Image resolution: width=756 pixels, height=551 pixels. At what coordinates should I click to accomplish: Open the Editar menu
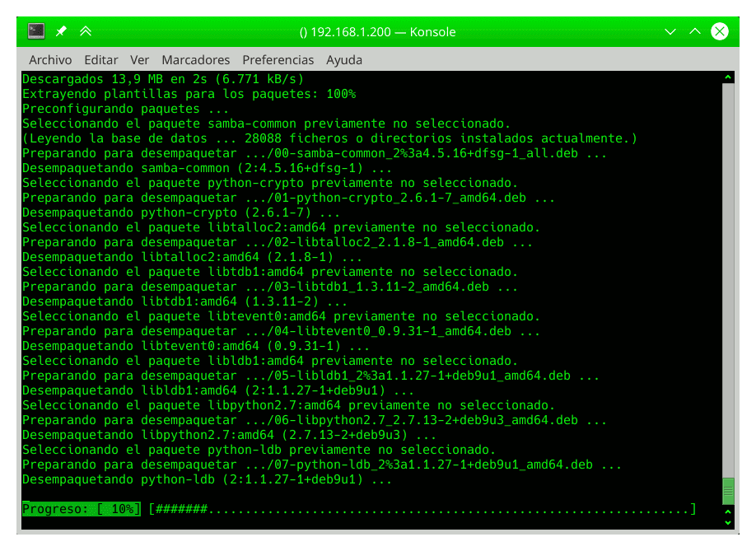100,60
